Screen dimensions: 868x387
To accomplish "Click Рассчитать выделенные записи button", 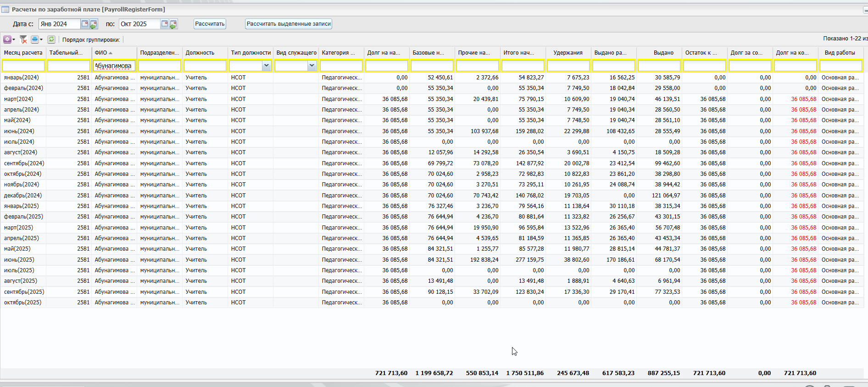I will (288, 24).
